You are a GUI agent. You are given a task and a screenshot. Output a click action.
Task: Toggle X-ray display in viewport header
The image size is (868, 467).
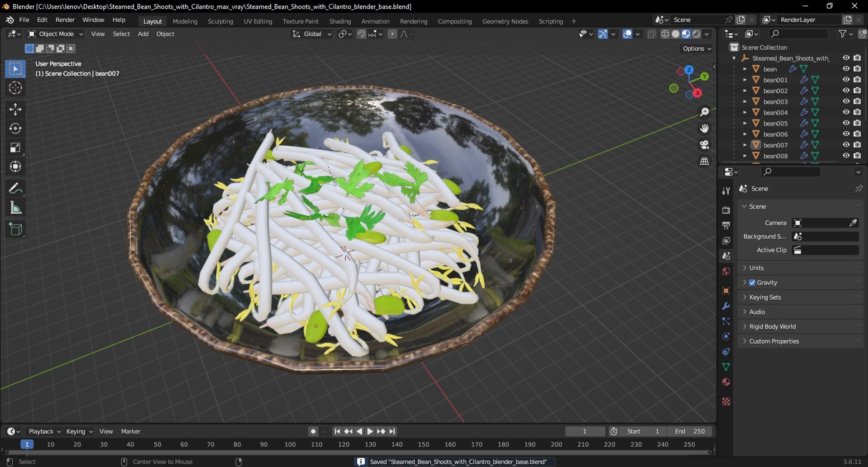click(x=651, y=34)
